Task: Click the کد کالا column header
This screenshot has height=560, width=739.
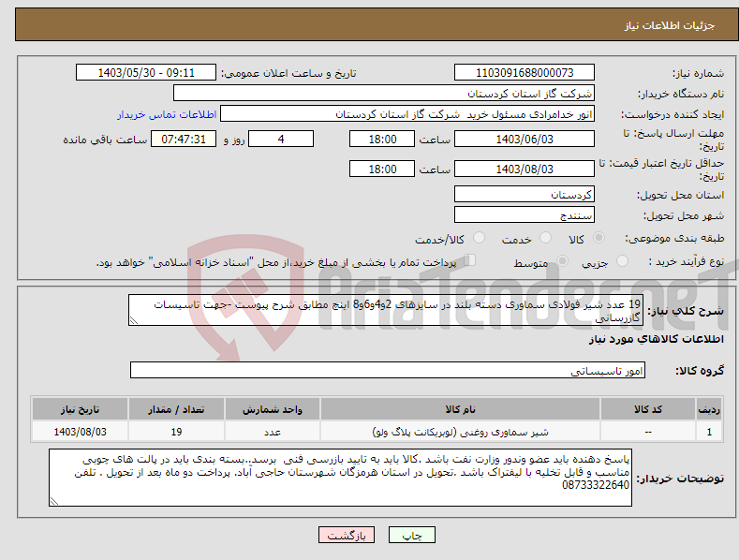Action: coord(648,409)
